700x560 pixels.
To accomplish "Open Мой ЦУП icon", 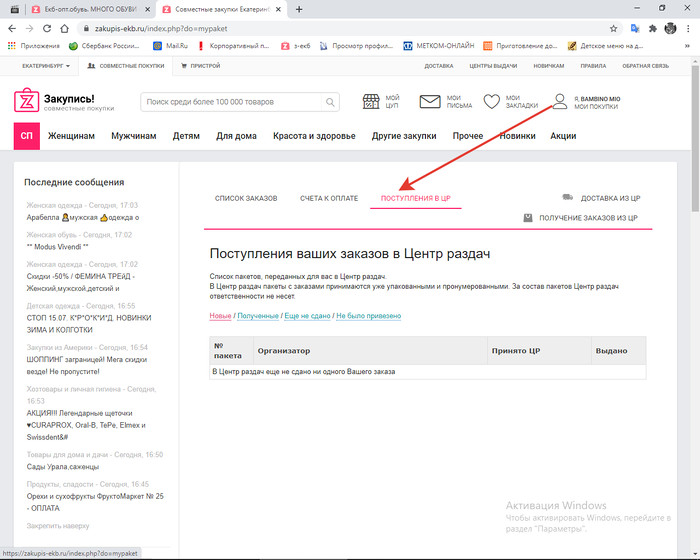I will (372, 102).
